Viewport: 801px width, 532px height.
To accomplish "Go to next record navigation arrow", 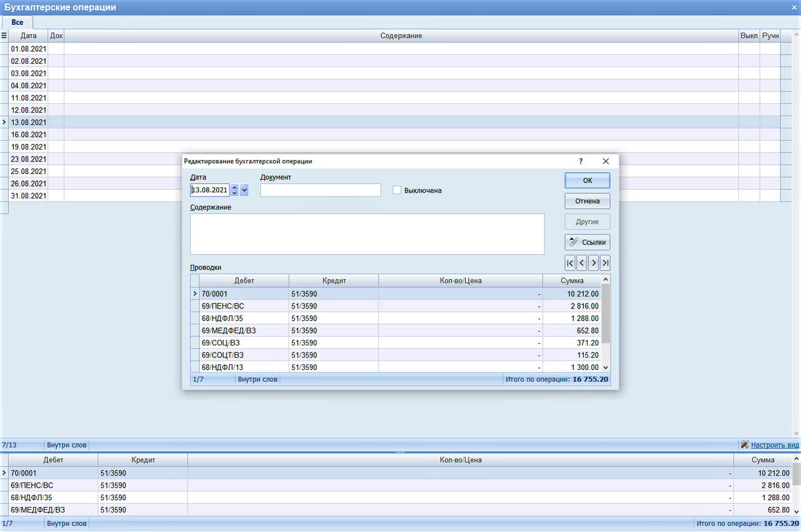I will click(x=593, y=262).
